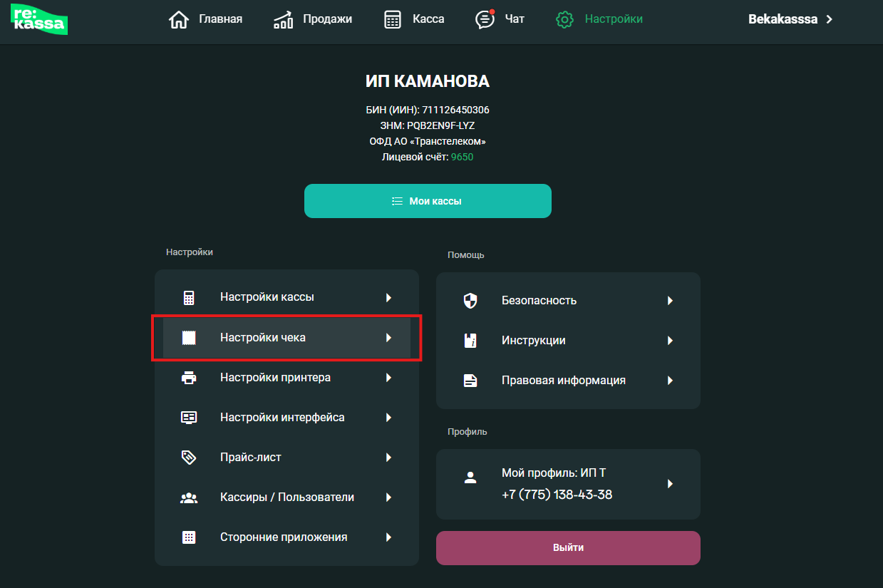Viewport: 883px width, 588px height.
Task: Click the phone number +7 (775) 138-43-38
Action: tap(557, 495)
